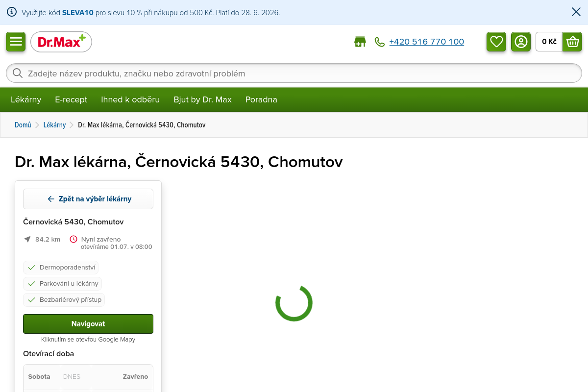
Task: Click the SLEVA10 code text
Action: tap(77, 13)
